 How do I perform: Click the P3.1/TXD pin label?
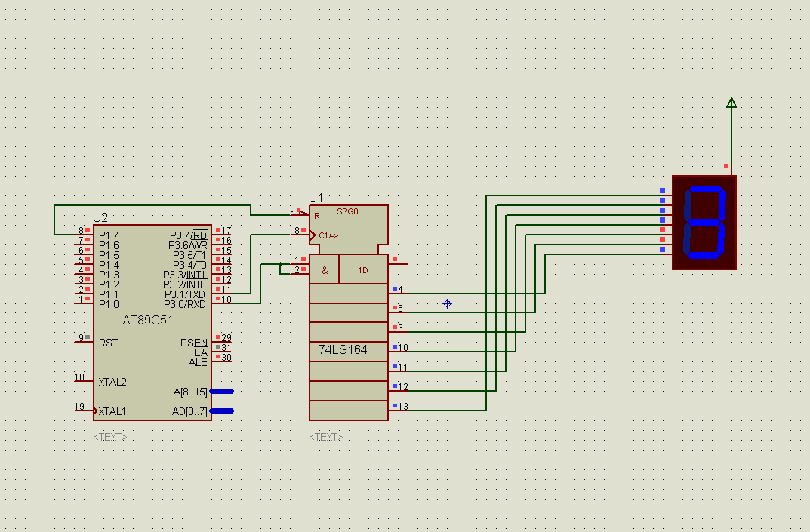185,294
